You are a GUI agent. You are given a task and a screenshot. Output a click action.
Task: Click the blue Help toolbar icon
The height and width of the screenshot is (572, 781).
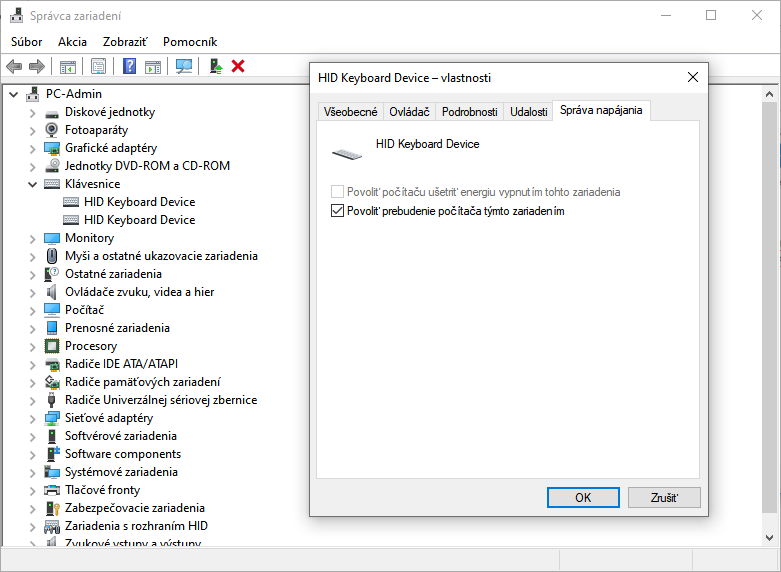point(129,66)
